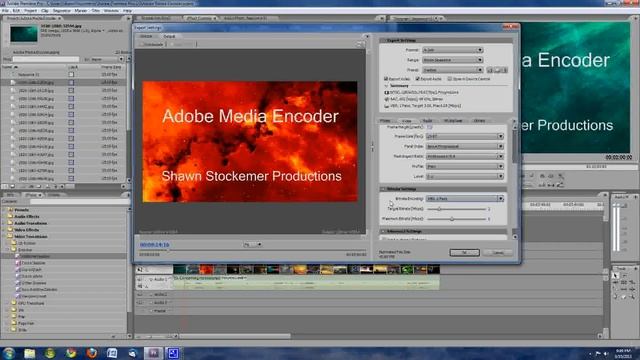
Task: Click the Map folder icon
Action: pos(14,316)
